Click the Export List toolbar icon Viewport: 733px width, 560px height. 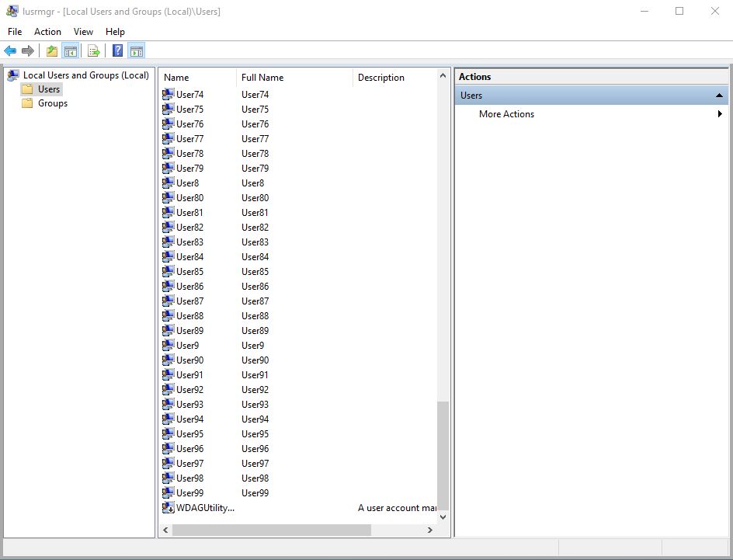click(x=93, y=51)
